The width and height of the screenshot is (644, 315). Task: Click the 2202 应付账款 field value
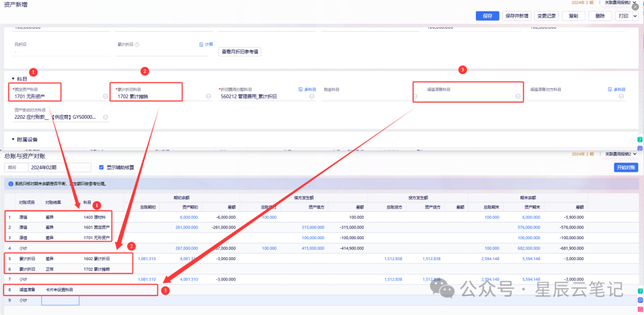point(55,117)
